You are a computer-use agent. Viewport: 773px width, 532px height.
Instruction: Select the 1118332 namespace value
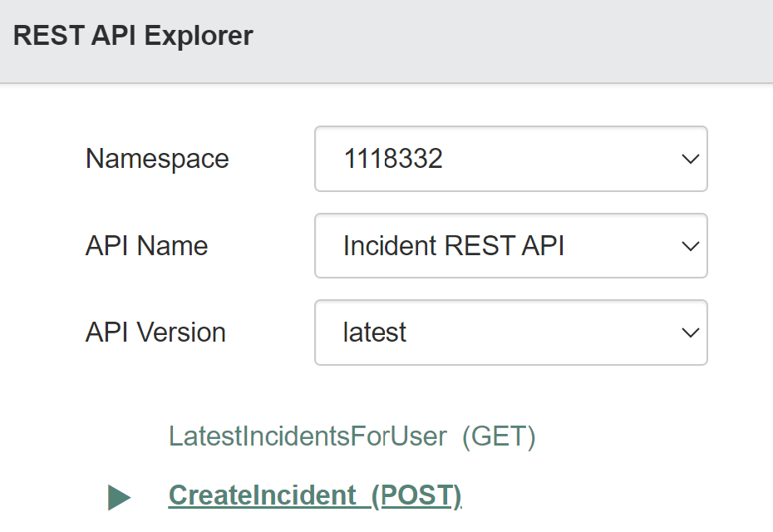point(393,159)
